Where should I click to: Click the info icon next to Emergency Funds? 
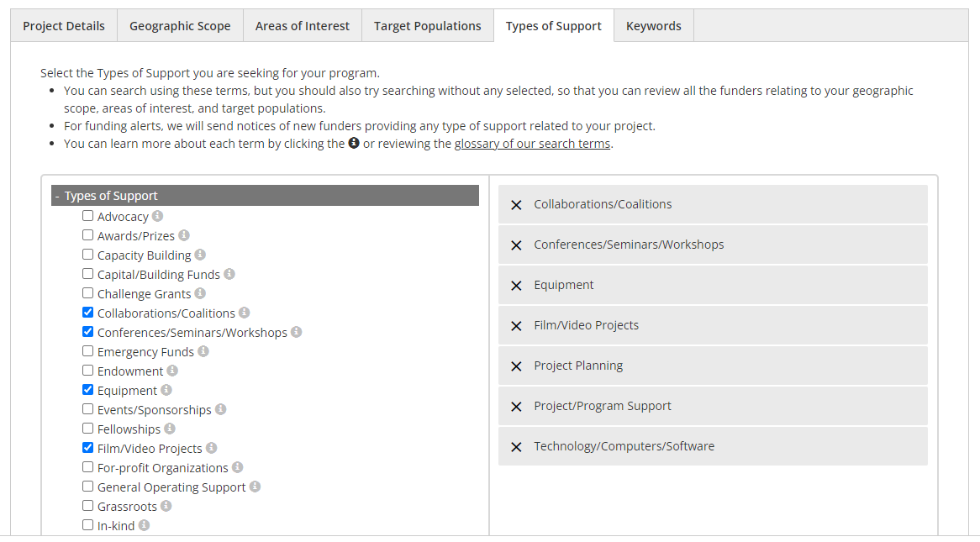click(x=203, y=351)
